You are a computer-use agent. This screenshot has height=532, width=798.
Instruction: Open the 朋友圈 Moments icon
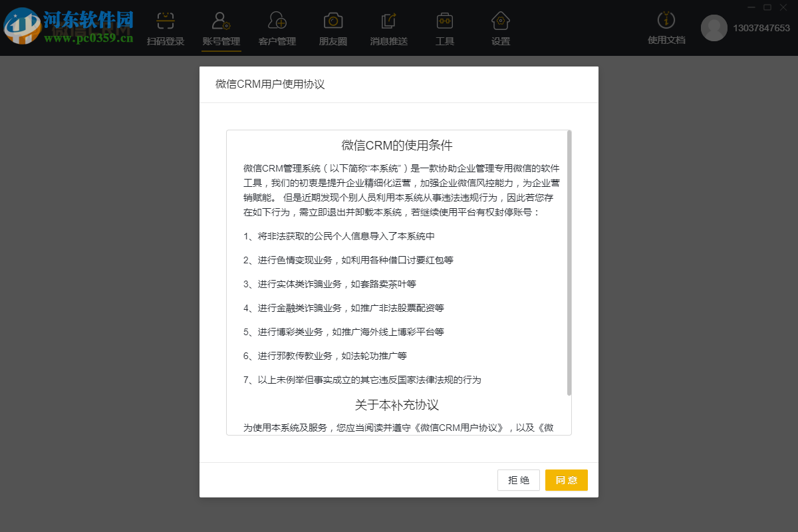(332, 28)
